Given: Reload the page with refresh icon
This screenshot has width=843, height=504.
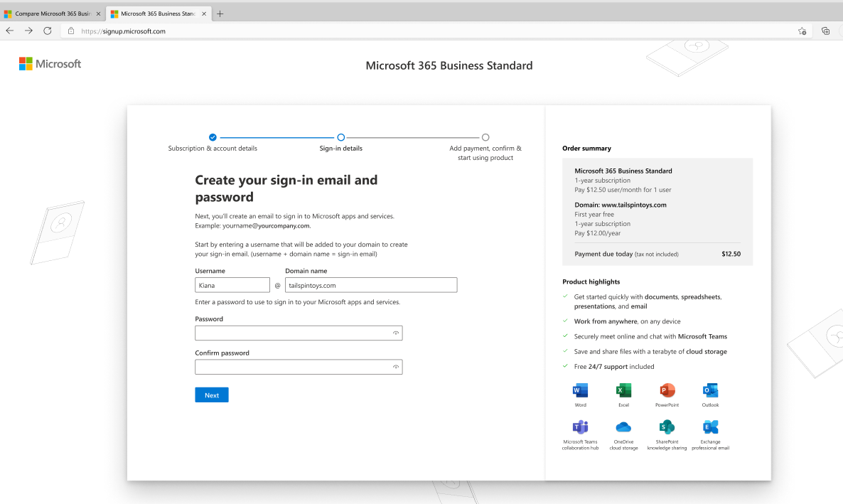Looking at the screenshot, I should 48,31.
